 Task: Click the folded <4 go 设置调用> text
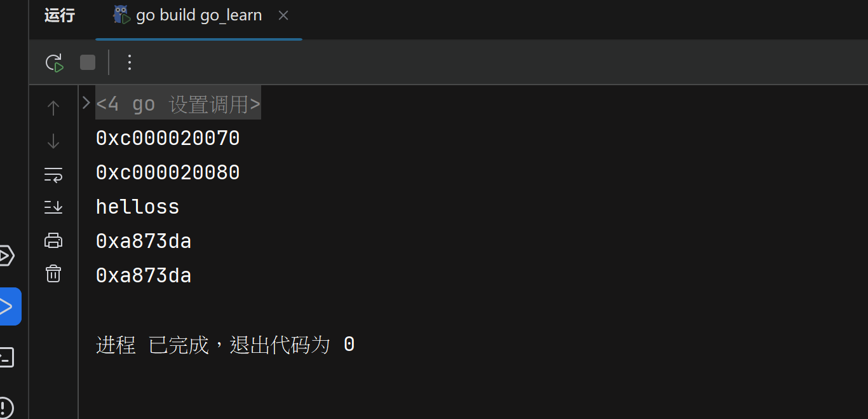pyautogui.click(x=178, y=104)
